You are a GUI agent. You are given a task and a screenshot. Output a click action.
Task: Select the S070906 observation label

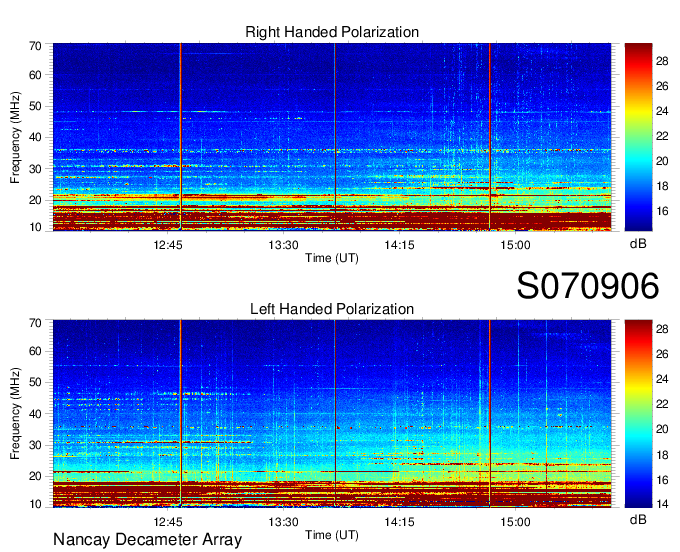click(588, 286)
